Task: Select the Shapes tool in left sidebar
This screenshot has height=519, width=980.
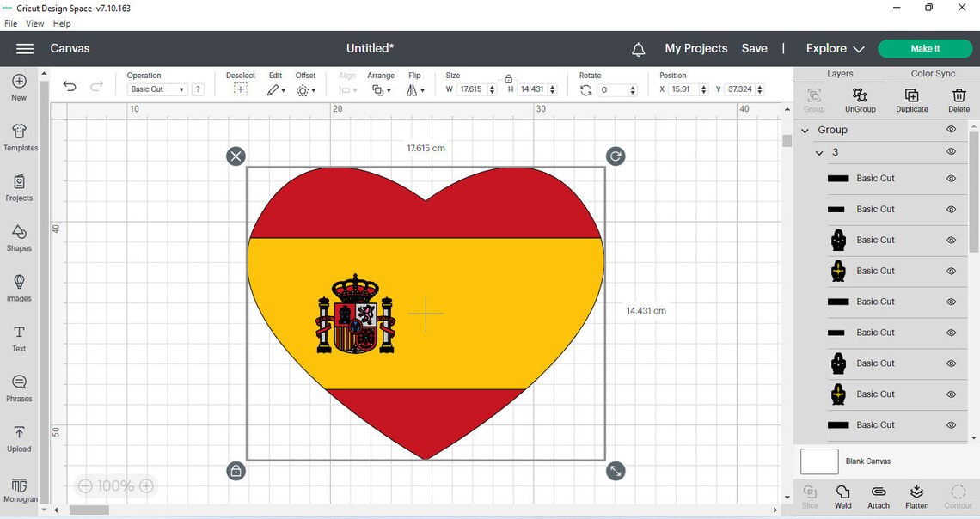Action: [x=19, y=236]
